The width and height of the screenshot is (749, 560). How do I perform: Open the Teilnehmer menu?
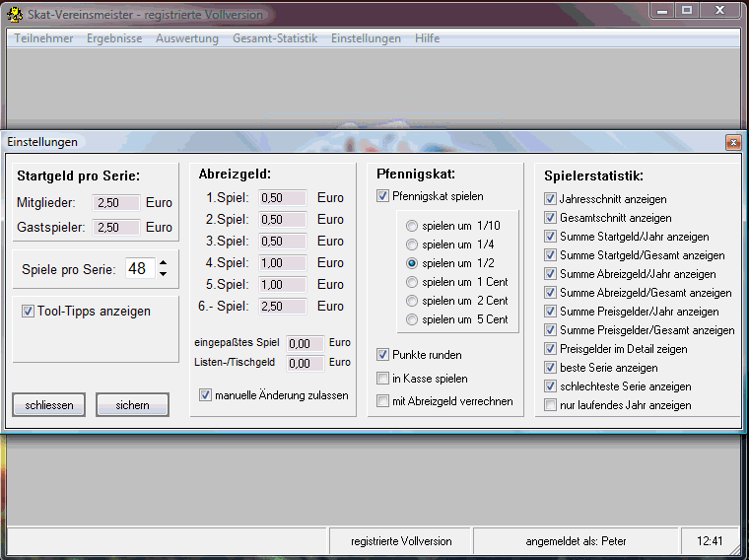43,38
